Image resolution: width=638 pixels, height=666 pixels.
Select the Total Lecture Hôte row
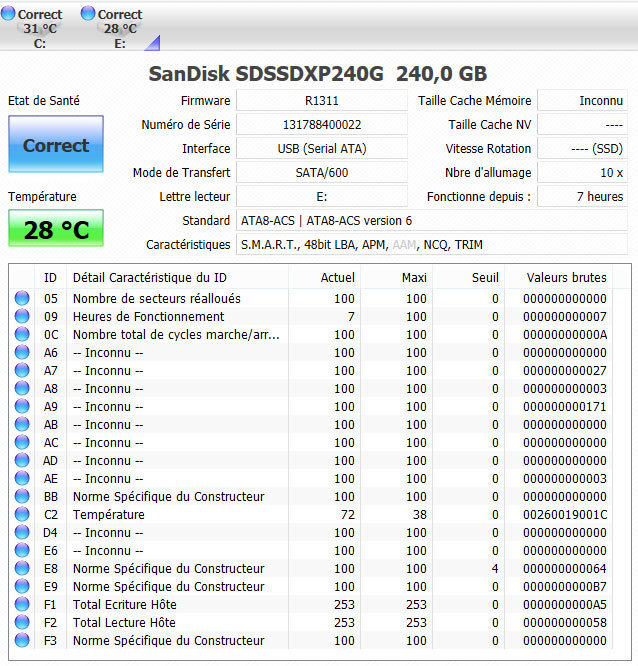311,622
